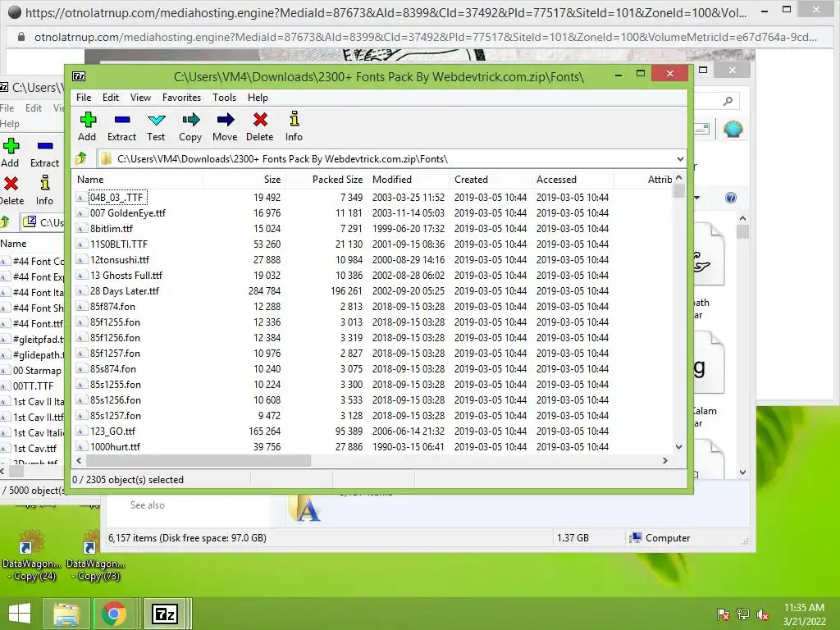
Task: Click the Move toolbar icon
Action: point(225,120)
